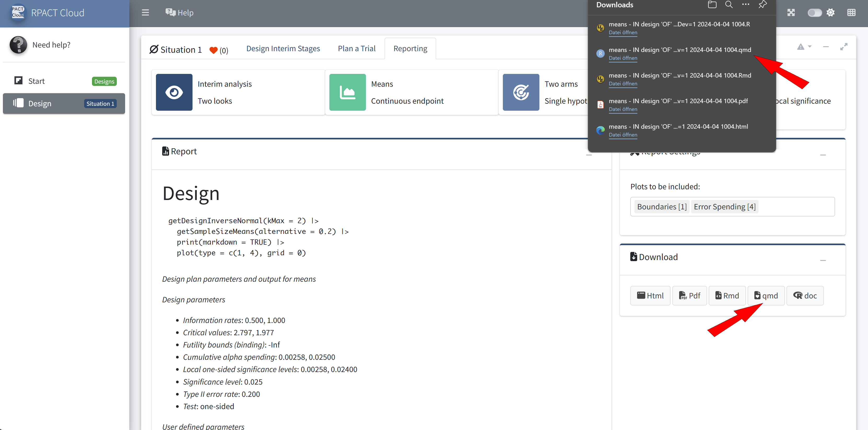868x430 pixels.
Task: Open more options in Downloads panel
Action: (x=745, y=5)
